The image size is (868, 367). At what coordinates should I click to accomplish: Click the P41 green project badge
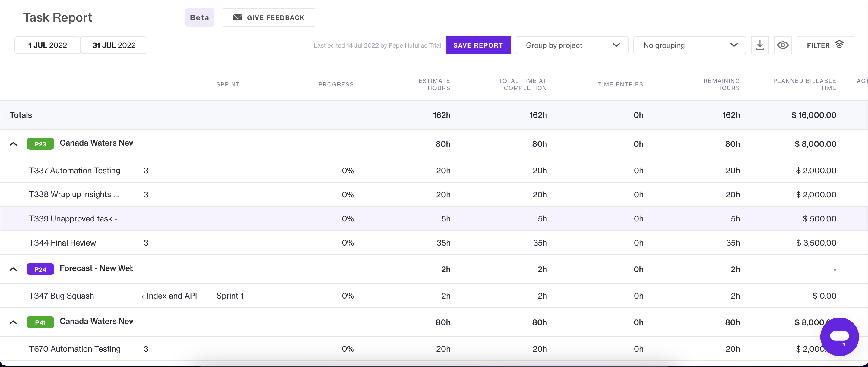point(40,322)
